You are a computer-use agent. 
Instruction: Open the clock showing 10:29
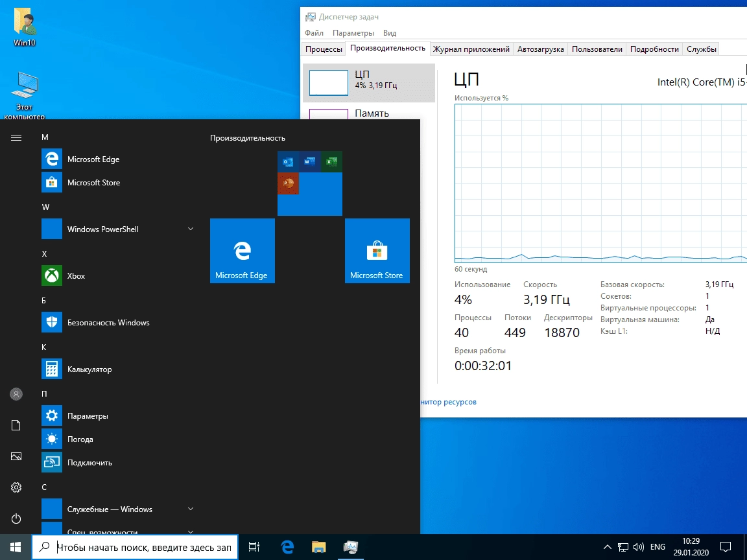click(x=691, y=546)
